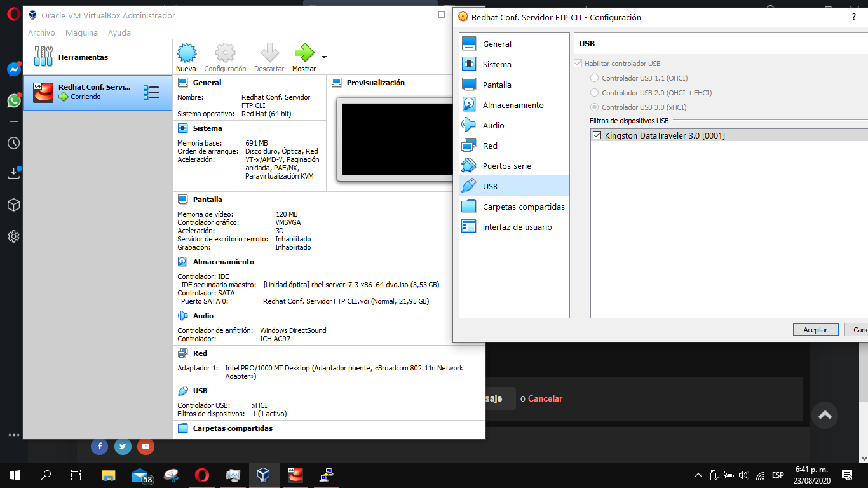Open History clock icon in Opera sidebar
Viewport: 868px width, 488px height.
14,143
